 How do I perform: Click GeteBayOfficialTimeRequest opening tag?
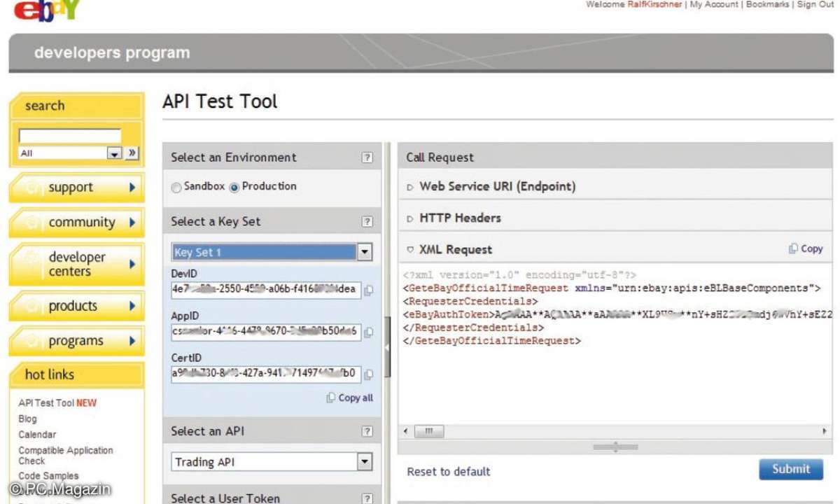click(611, 288)
